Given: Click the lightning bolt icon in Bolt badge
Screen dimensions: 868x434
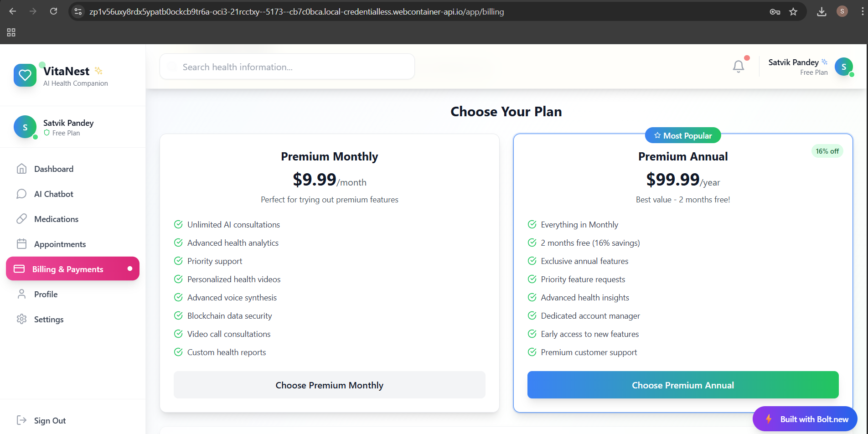Looking at the screenshot, I should [769, 419].
